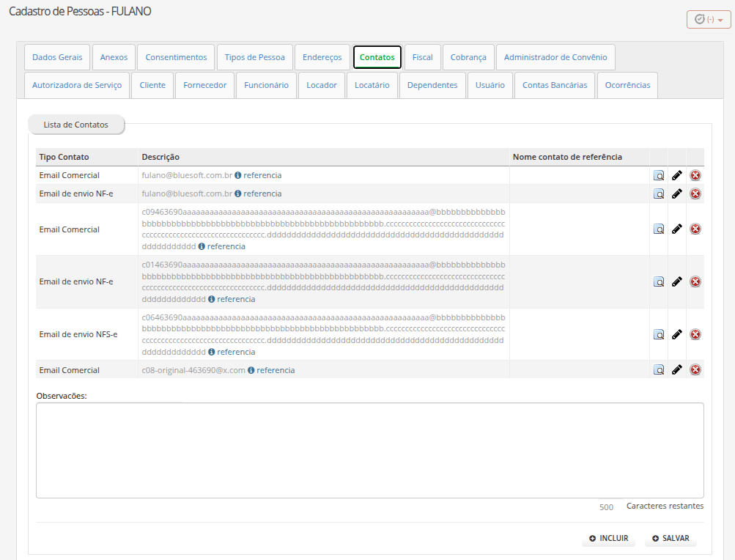Open the Contas Bancárias tab
Viewport: 735px width, 560px height.
point(555,85)
